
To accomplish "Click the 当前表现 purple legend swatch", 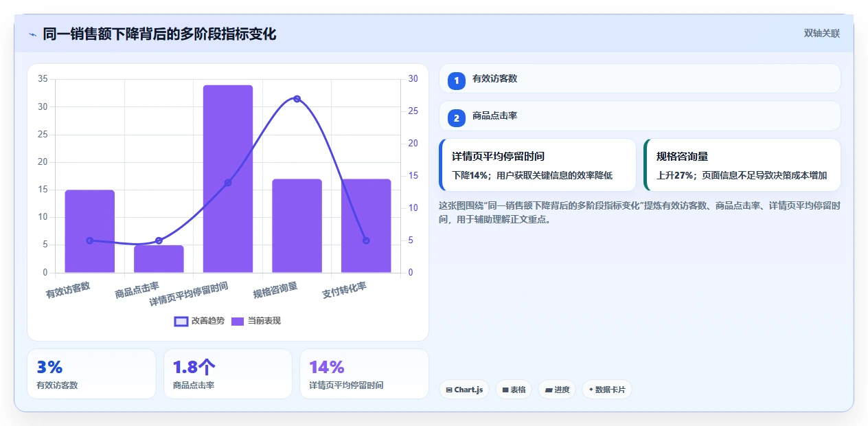I will 238,321.
